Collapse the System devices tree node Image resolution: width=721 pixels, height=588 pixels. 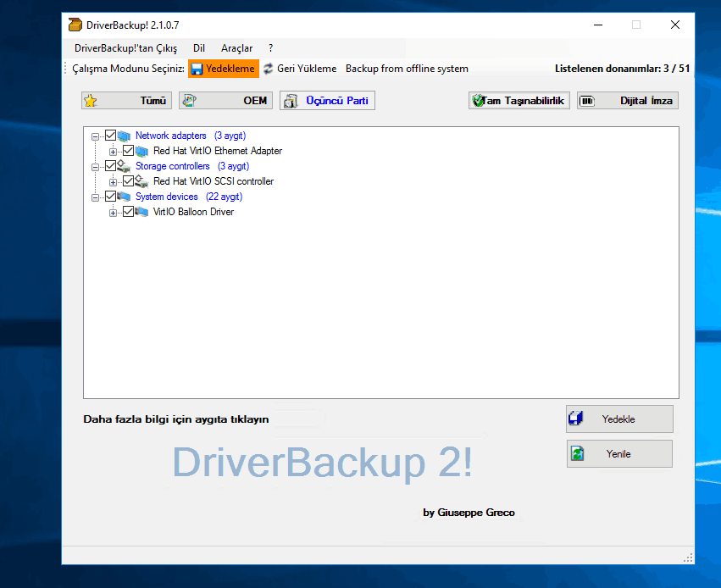95,197
